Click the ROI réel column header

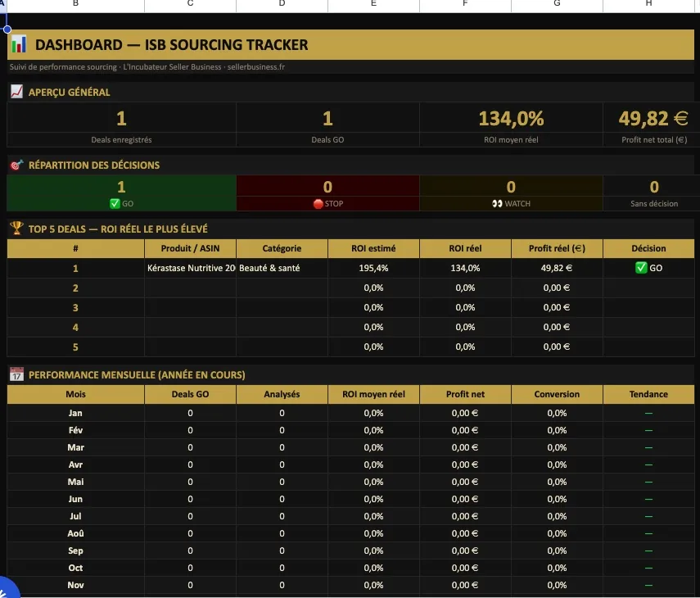click(465, 248)
